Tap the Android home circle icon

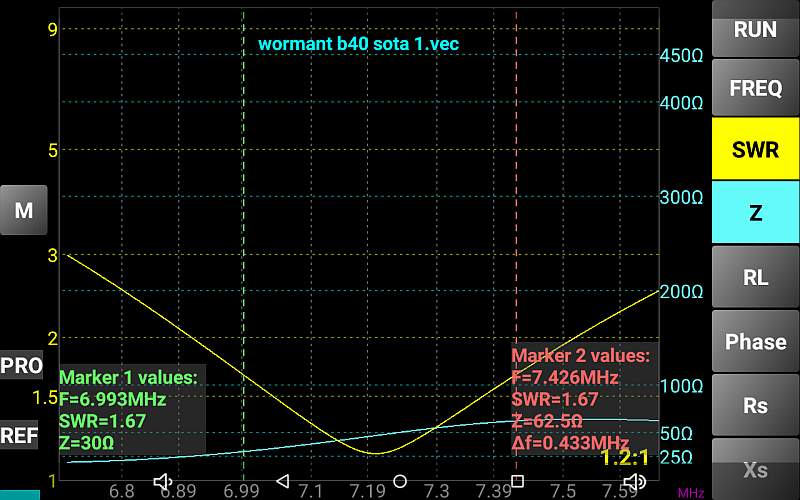pos(400,482)
